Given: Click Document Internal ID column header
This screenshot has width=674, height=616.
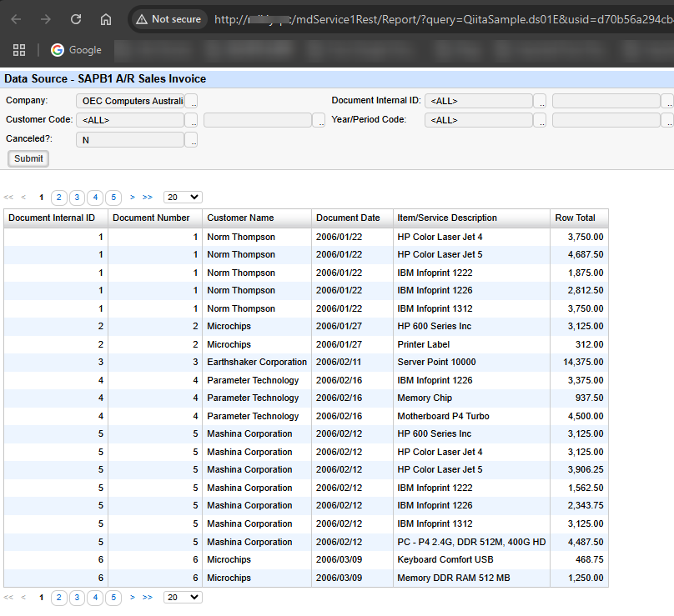Looking at the screenshot, I should tap(56, 218).
